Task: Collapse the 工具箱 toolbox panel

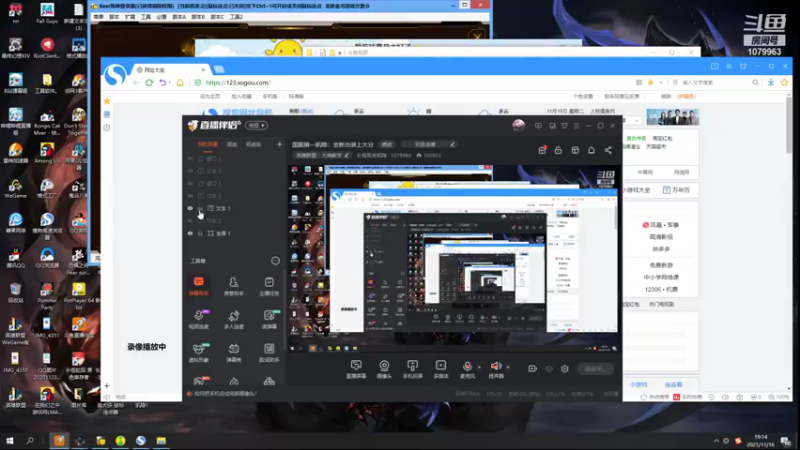Action: coord(275,261)
